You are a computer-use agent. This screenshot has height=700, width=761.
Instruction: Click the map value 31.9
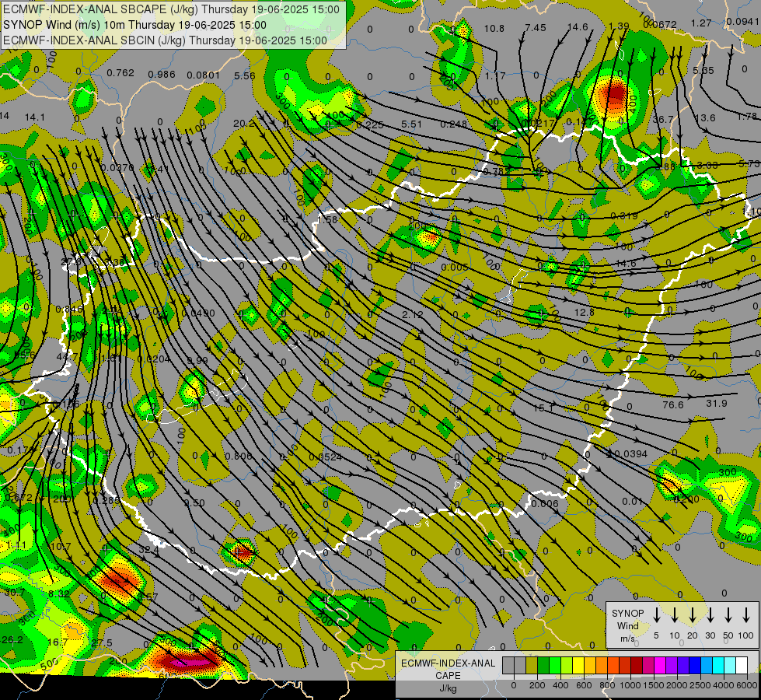pos(717,403)
